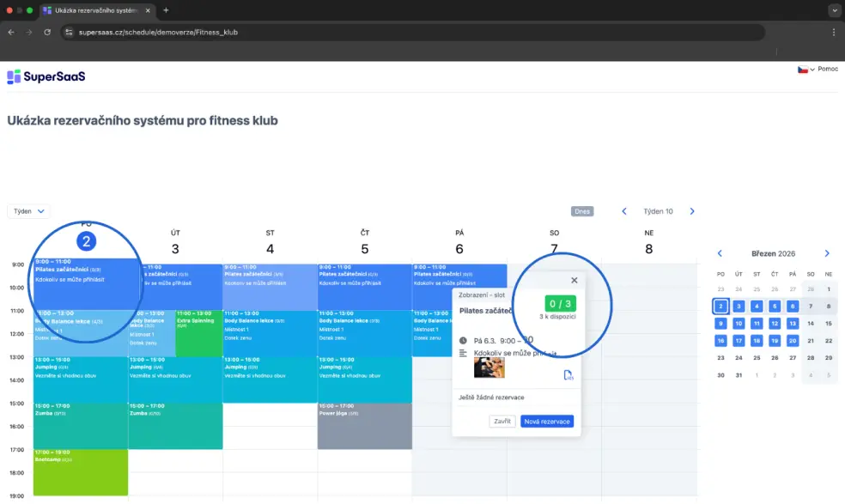845x504 pixels.
Task: Open the Czech flag language dropdown
Action: pos(806,70)
